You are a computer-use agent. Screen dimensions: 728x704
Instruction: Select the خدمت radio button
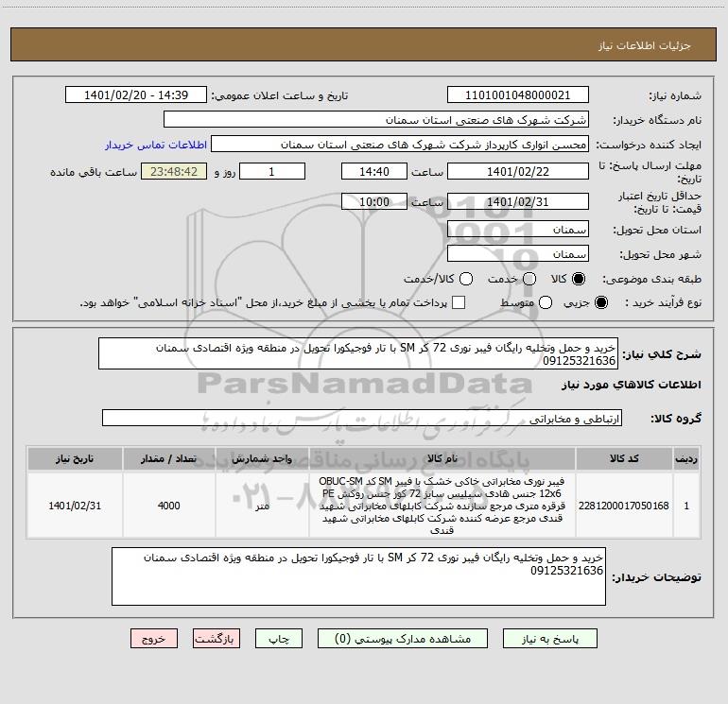point(529,279)
